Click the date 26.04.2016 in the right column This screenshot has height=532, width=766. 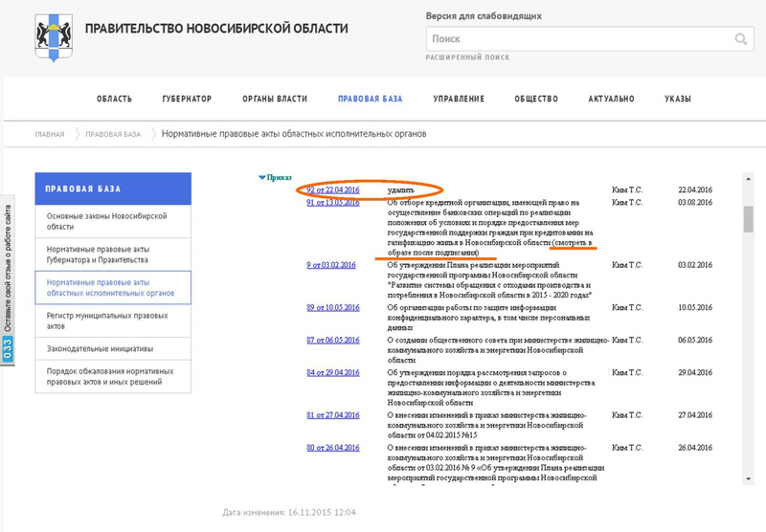click(695, 448)
